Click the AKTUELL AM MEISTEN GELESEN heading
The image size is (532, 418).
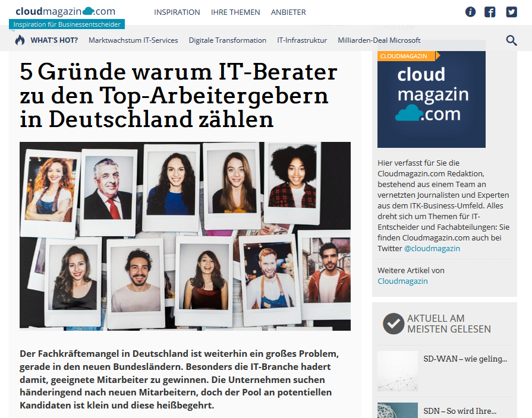tap(449, 324)
